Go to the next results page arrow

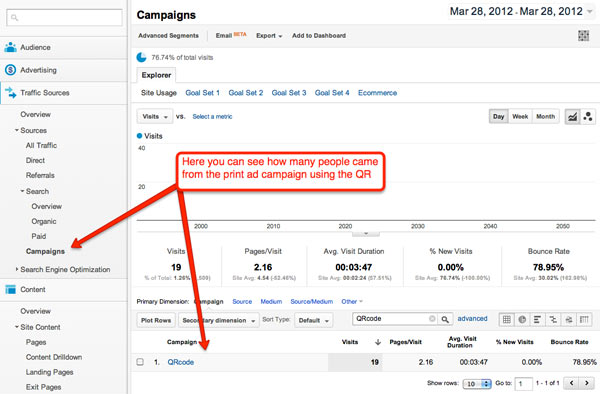(586, 383)
